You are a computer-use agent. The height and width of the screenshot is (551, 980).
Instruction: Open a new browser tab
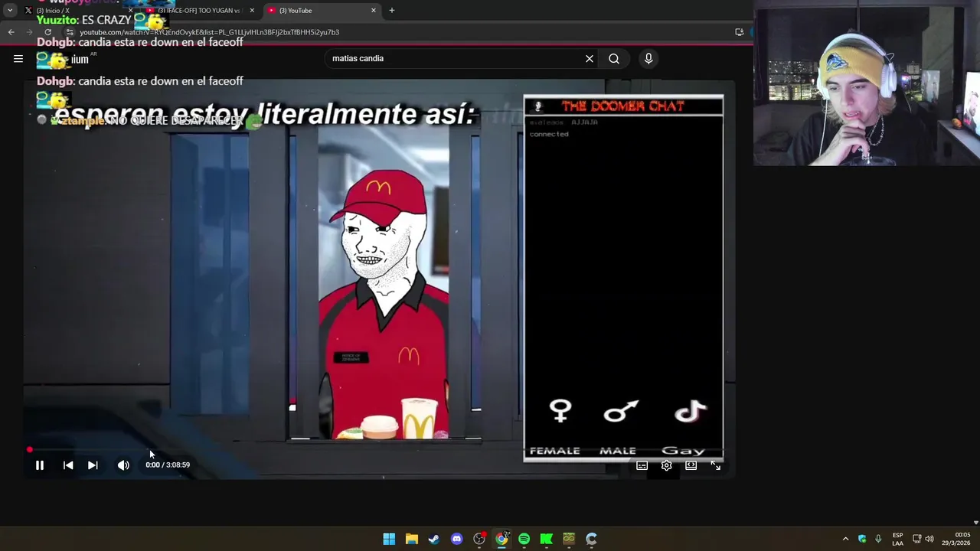pyautogui.click(x=392, y=11)
